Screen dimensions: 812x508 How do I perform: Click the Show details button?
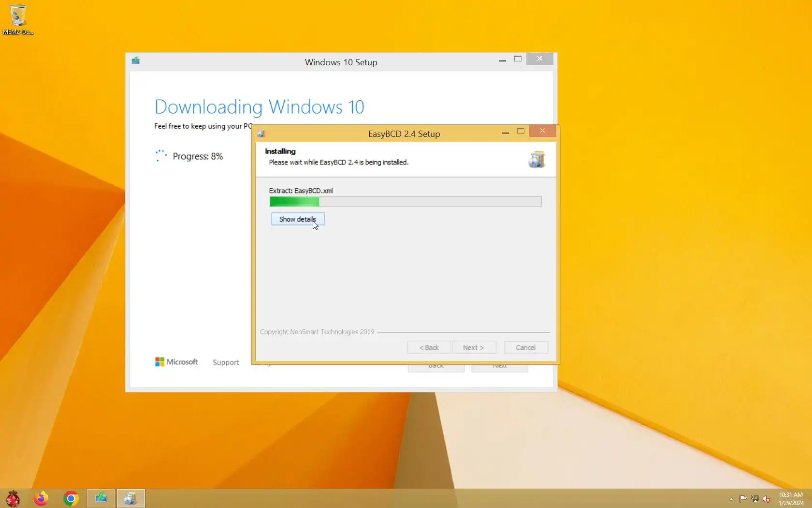(x=298, y=219)
